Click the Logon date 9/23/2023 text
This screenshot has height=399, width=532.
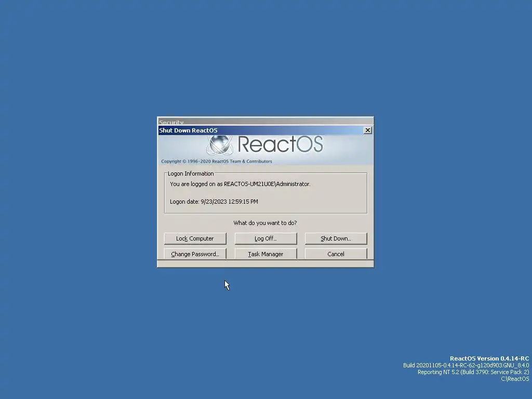tap(214, 202)
